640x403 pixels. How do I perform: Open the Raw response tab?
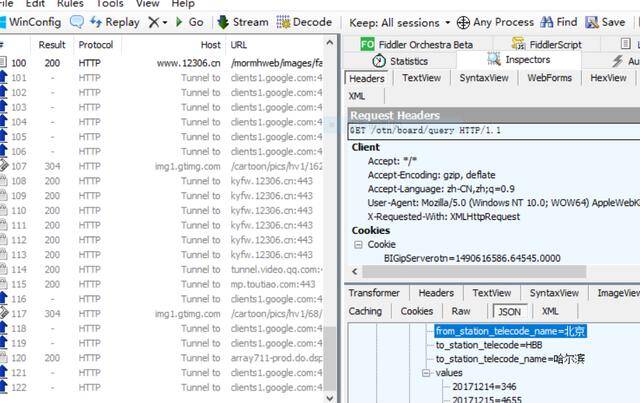(x=461, y=311)
